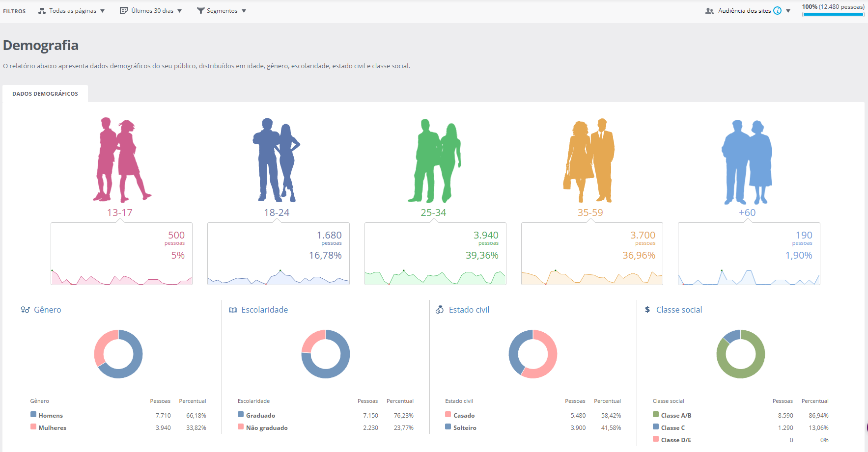Image resolution: width=868 pixels, height=452 pixels.
Task: Click the +60 elderly couple silhouette
Action: pyautogui.click(x=747, y=162)
